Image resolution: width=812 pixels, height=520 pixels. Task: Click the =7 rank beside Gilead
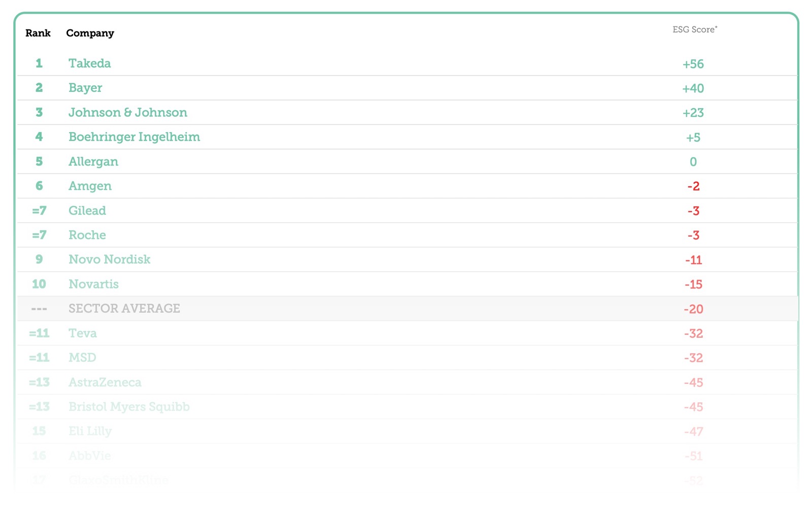[x=39, y=210]
